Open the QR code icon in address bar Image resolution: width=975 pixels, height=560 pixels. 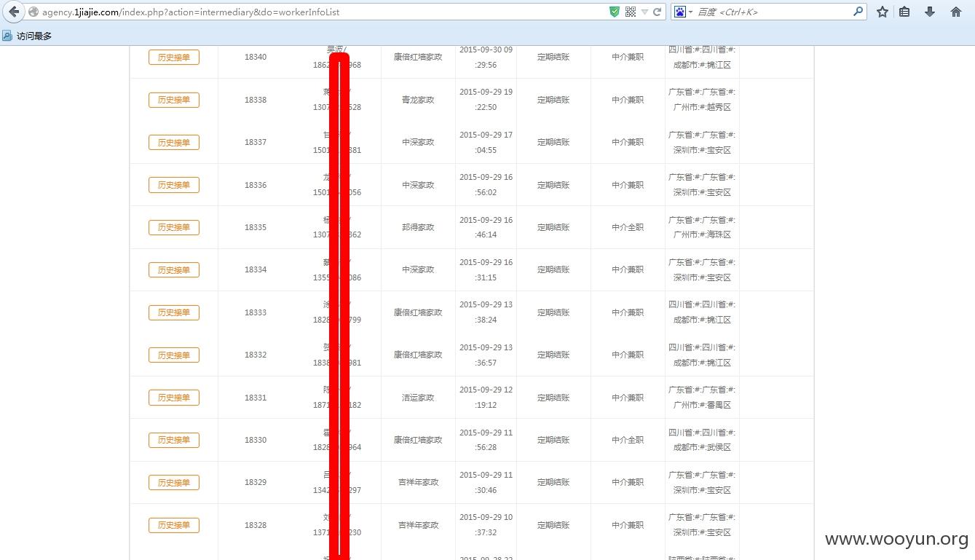coord(631,12)
